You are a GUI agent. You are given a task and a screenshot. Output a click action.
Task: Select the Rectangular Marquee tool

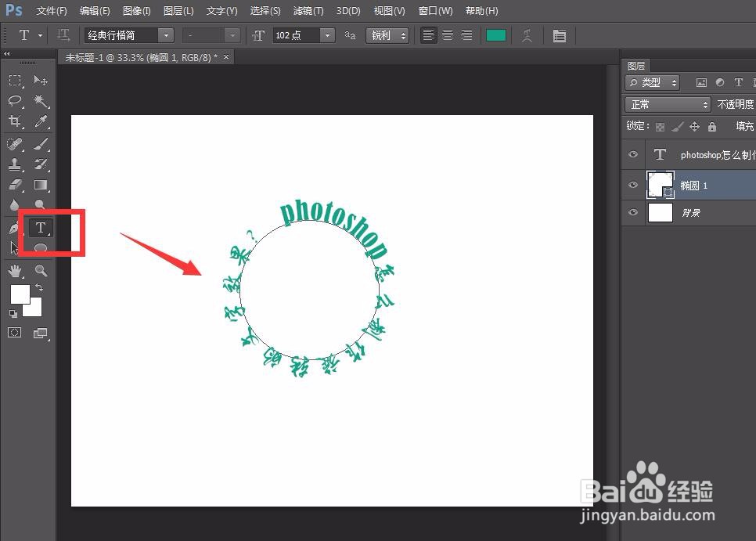(x=15, y=80)
